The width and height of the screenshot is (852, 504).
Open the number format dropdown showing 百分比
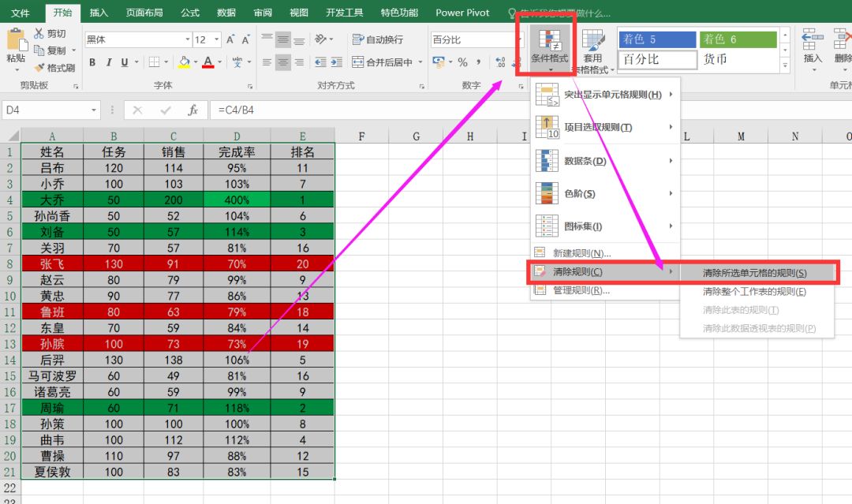[520, 38]
